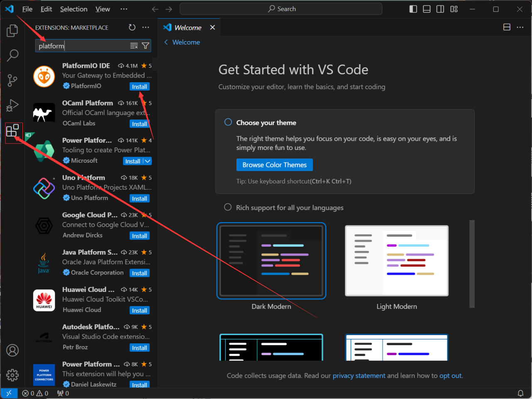
Task: Install the Uno Platform extension
Action: coord(140,198)
